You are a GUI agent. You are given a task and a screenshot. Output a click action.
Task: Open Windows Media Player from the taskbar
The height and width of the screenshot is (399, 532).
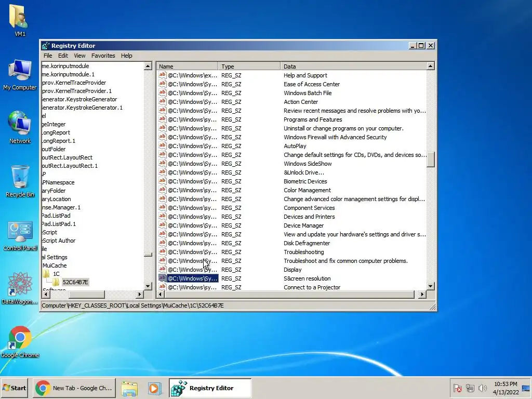click(154, 388)
